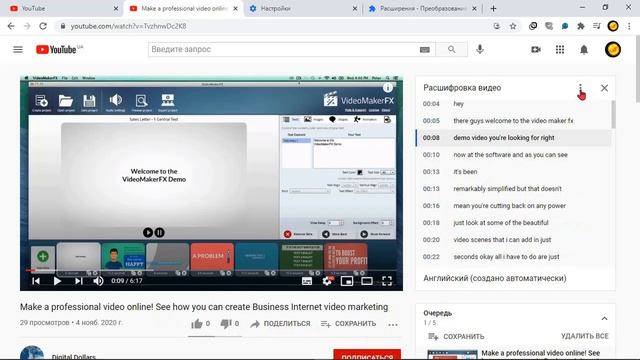Save queue with СОХРАНИТЬ in queue panel
The height and width of the screenshot is (360, 640).
click(456, 336)
